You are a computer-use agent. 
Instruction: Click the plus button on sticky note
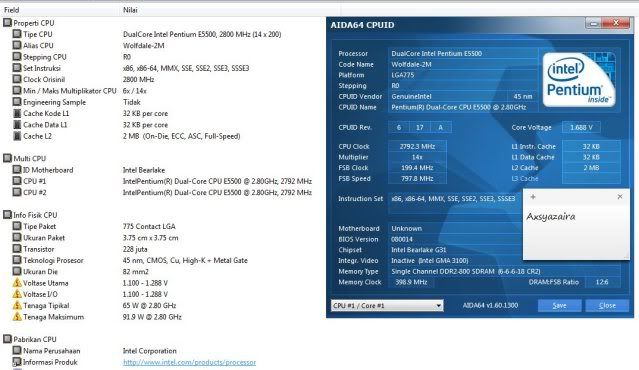click(533, 197)
